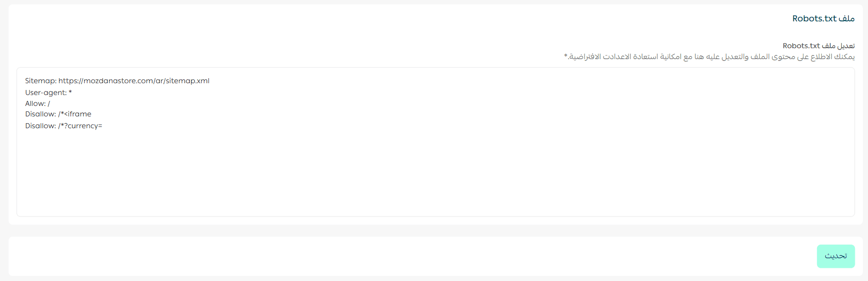Screen dimensions: 868x281
Task: Click the 'ملف Robots.txt' page heading
Action: tap(823, 19)
